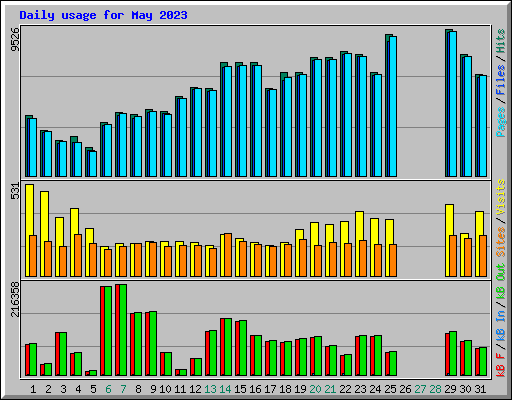The height and width of the screenshot is (400, 512).
Task: Click the x-axis day label 16
Action: coord(255,389)
